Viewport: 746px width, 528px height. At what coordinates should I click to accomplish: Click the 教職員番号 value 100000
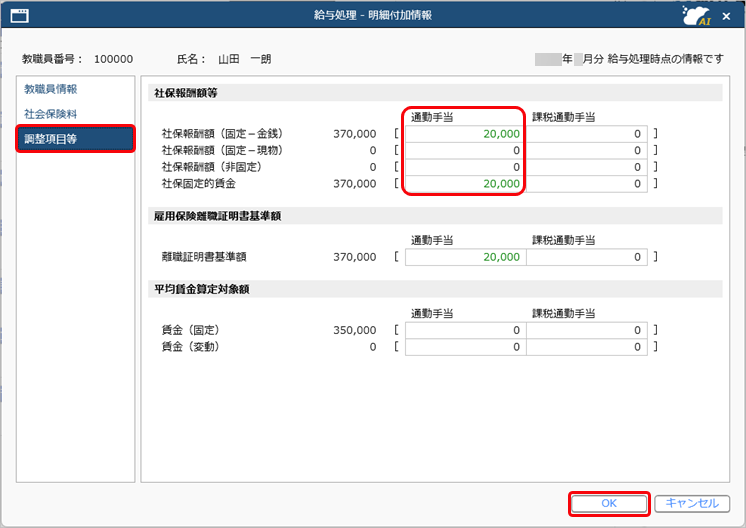pos(113,59)
